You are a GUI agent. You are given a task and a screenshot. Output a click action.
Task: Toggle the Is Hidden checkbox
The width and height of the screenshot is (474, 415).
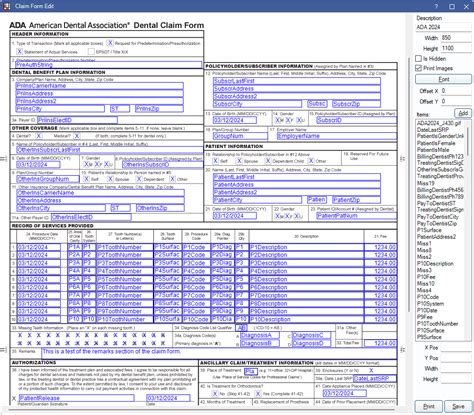(x=418, y=58)
